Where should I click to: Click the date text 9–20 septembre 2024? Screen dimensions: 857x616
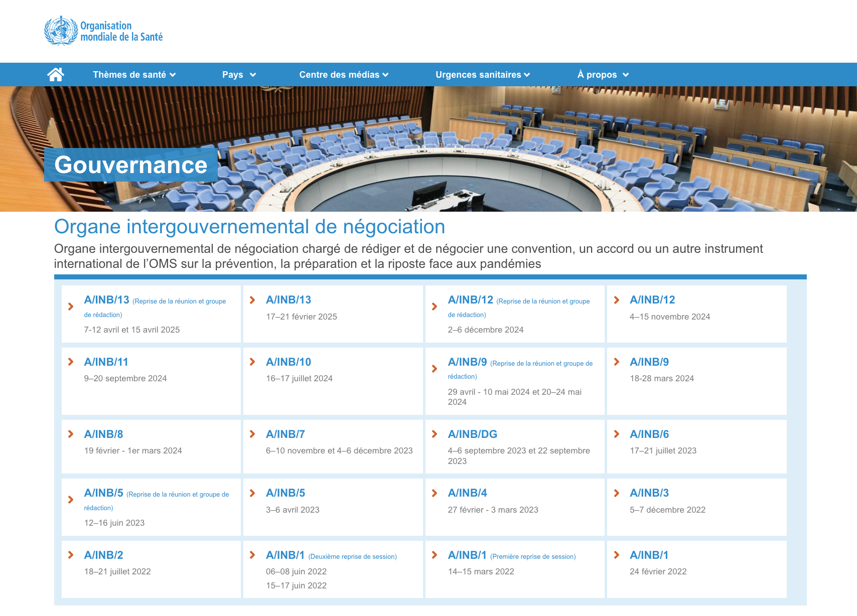[125, 378]
